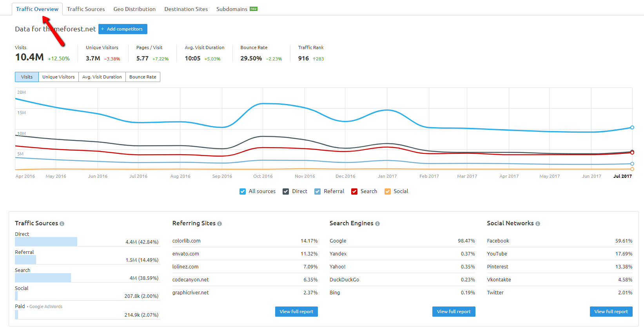The image size is (644, 332).
Task: Click the Add competitors button
Action: point(123,29)
